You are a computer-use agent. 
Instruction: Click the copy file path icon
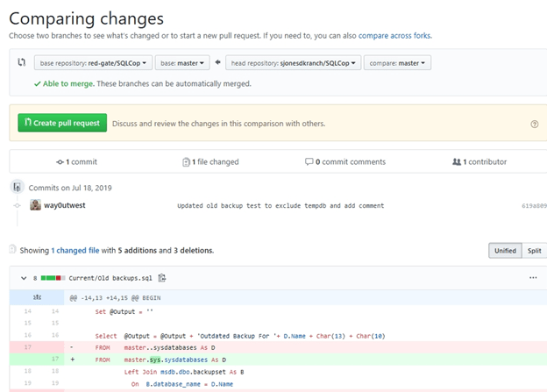click(x=162, y=278)
